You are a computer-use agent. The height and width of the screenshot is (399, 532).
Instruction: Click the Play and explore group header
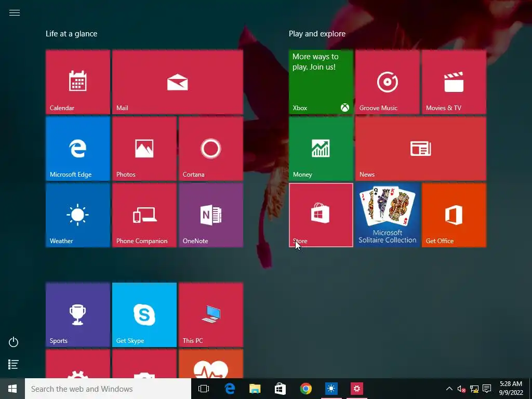click(317, 34)
